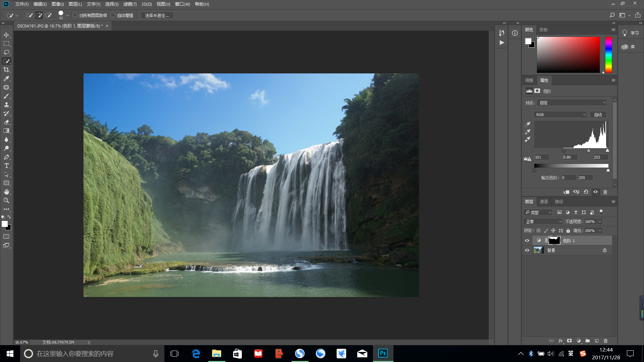Select the Lasso tool
Viewport: 644px width, 362px height.
point(6,52)
